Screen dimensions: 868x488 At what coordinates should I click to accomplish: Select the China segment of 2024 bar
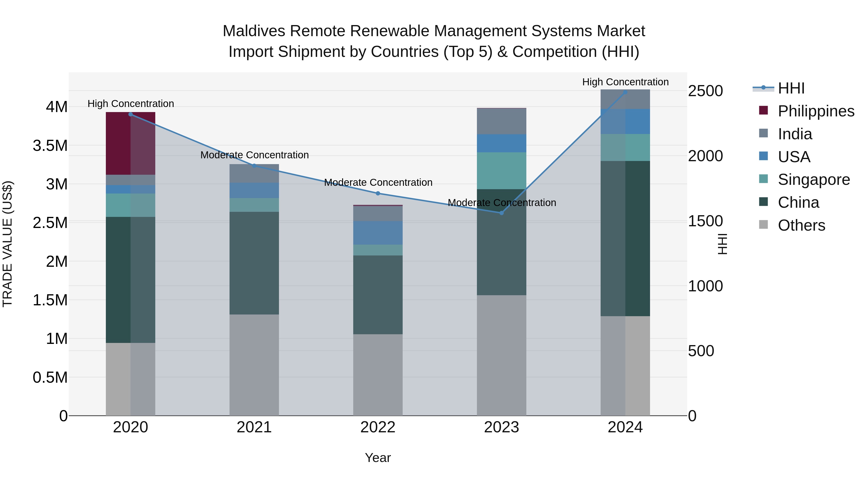pyautogui.click(x=625, y=238)
